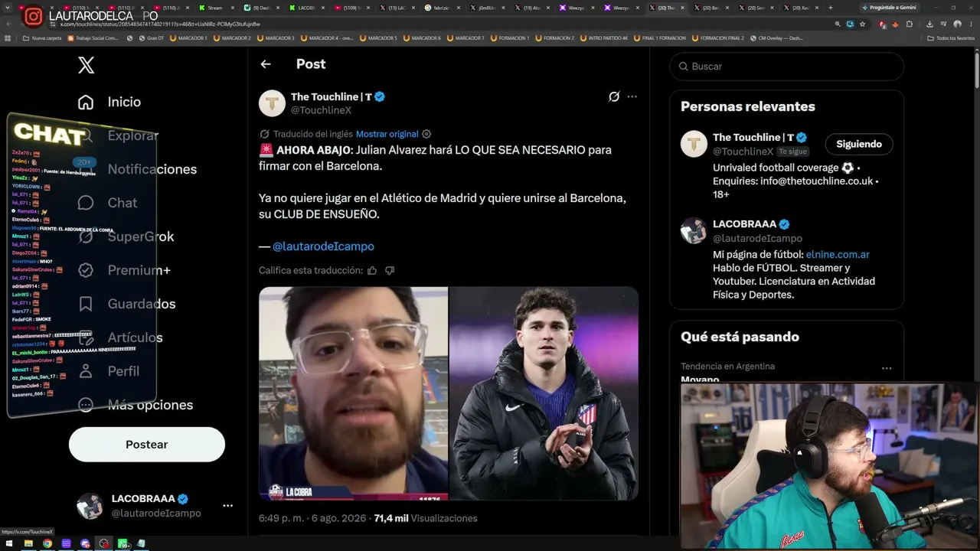Viewport: 980px width, 551px height.
Task: Open Guardados bookmarks icon
Action: pyautogui.click(x=86, y=304)
